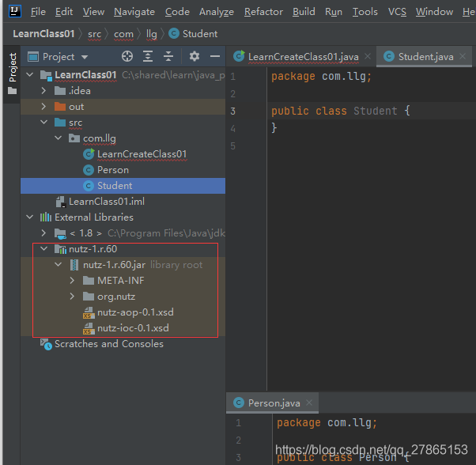Click the Expand All icon in Project panel
Screen dimensions: 476x465
coord(148,56)
